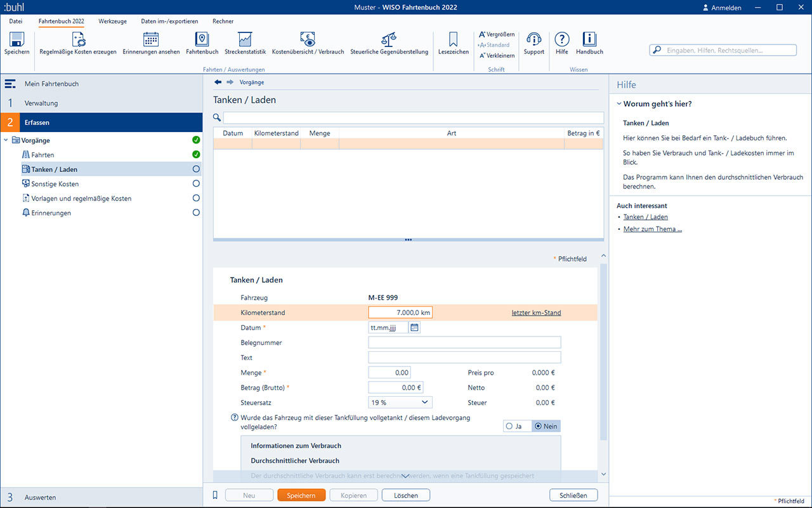Click the Text input field

464,358
